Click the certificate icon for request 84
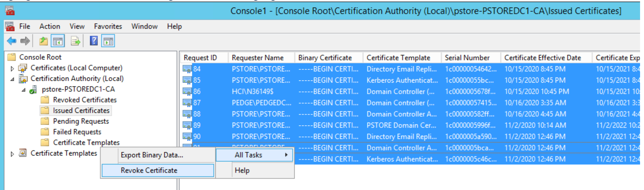This screenshot has height=190, width=644. tap(187, 69)
